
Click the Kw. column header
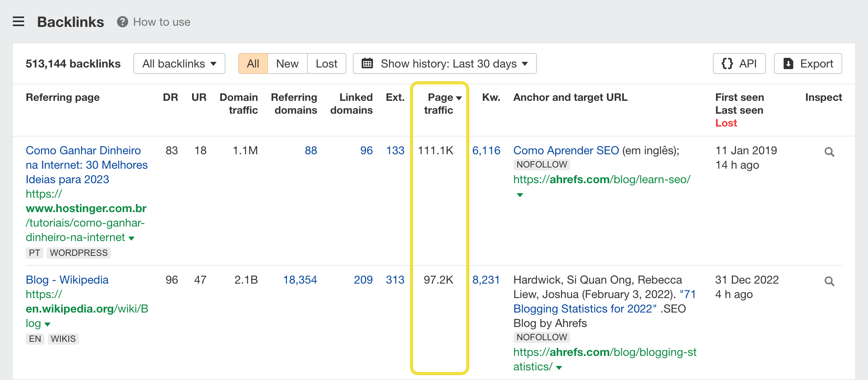pos(491,97)
